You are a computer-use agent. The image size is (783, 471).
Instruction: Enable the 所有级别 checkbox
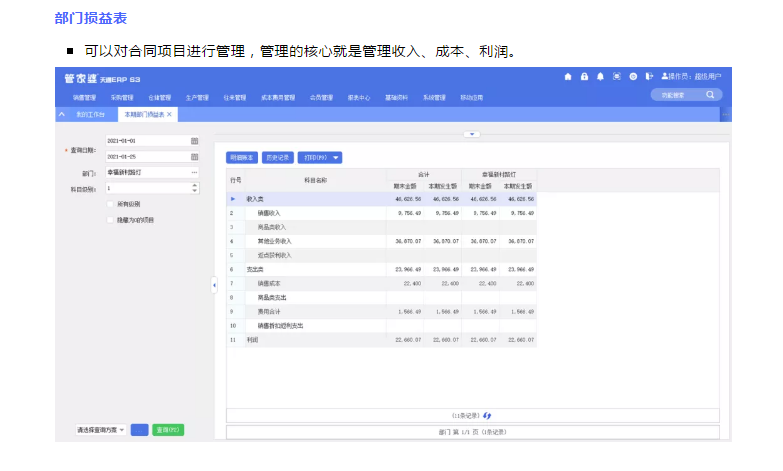110,203
